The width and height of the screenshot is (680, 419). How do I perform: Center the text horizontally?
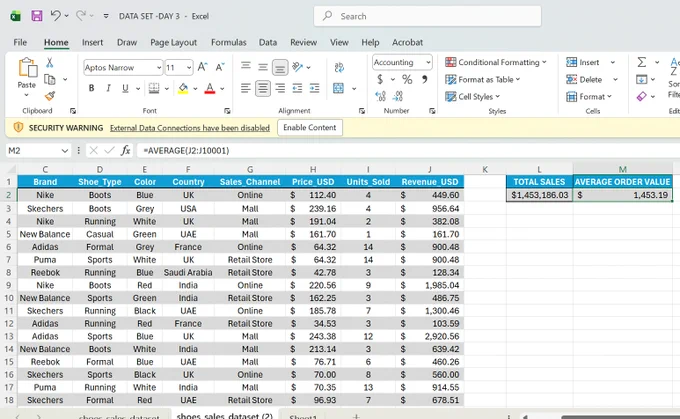coord(263,88)
